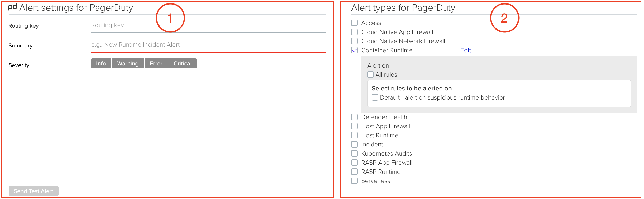Enable the RASP App Firewall alert type
Viewport: 644px width, 199px height.
[354, 163]
